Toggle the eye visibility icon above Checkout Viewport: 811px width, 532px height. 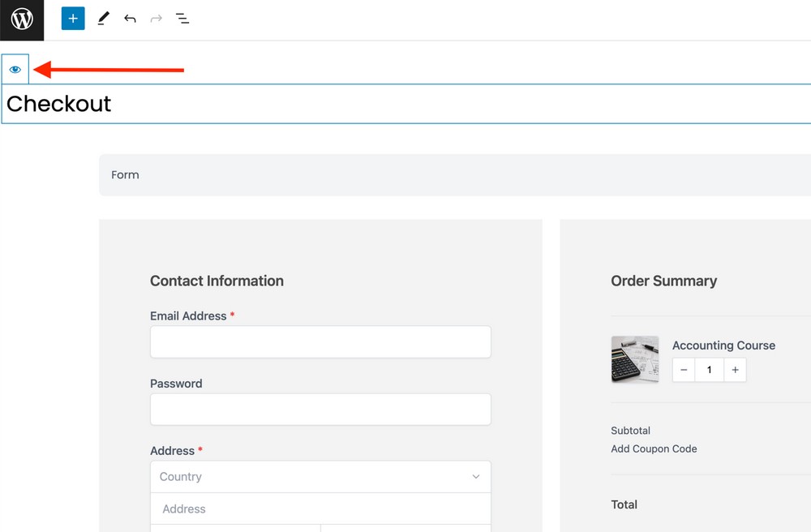(x=15, y=70)
